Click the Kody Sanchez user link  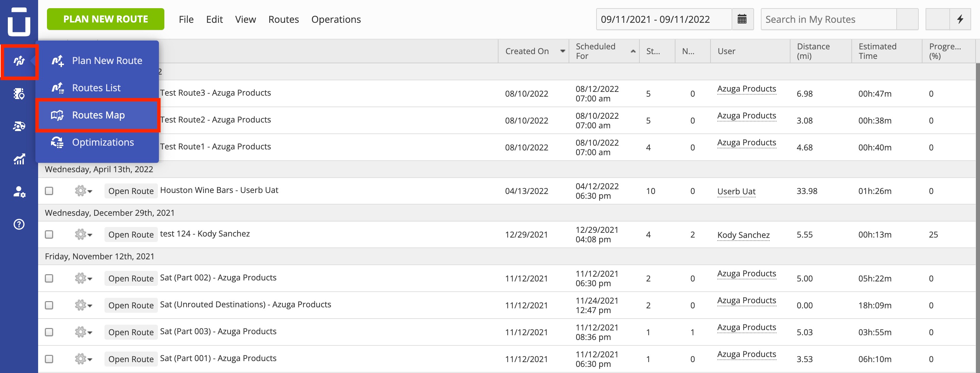click(x=744, y=235)
